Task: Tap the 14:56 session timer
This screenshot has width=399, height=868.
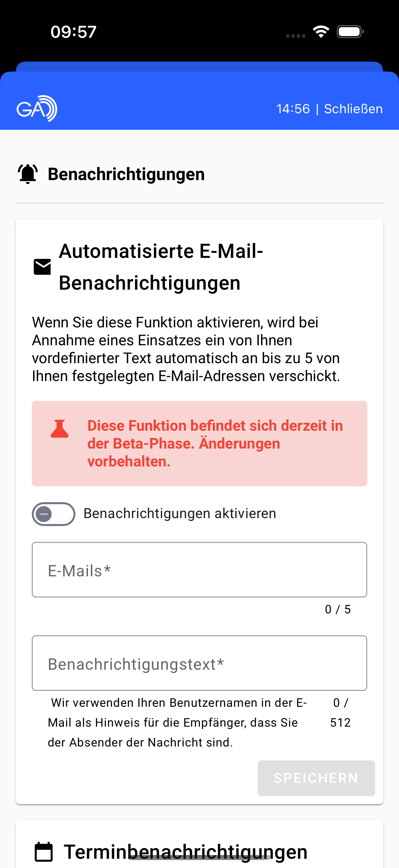Action: [293, 109]
